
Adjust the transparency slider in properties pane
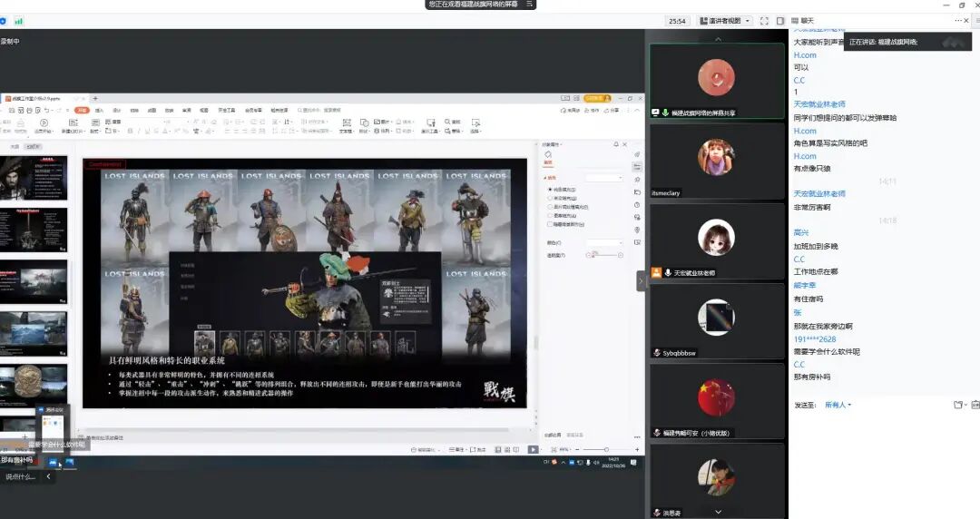click(x=604, y=255)
